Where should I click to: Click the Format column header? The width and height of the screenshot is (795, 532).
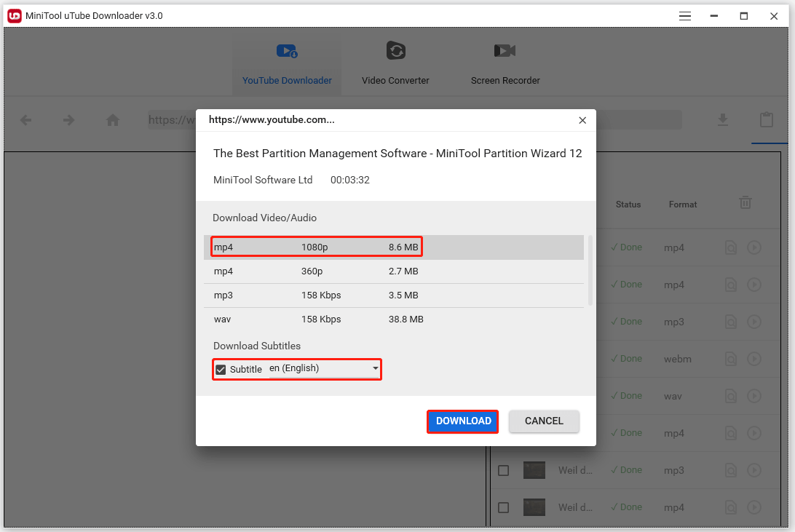682,205
